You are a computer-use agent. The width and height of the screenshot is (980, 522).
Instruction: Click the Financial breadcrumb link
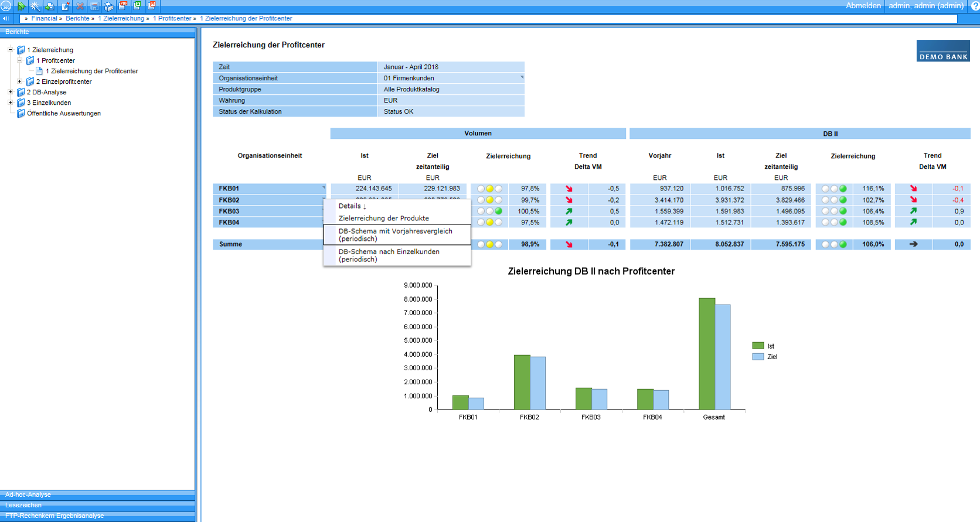pyautogui.click(x=44, y=19)
